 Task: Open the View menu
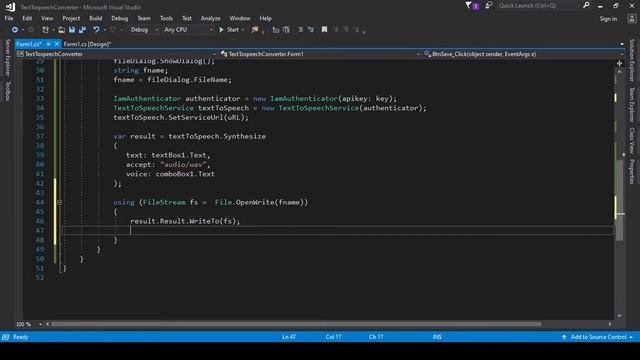pyautogui.click(x=47, y=18)
